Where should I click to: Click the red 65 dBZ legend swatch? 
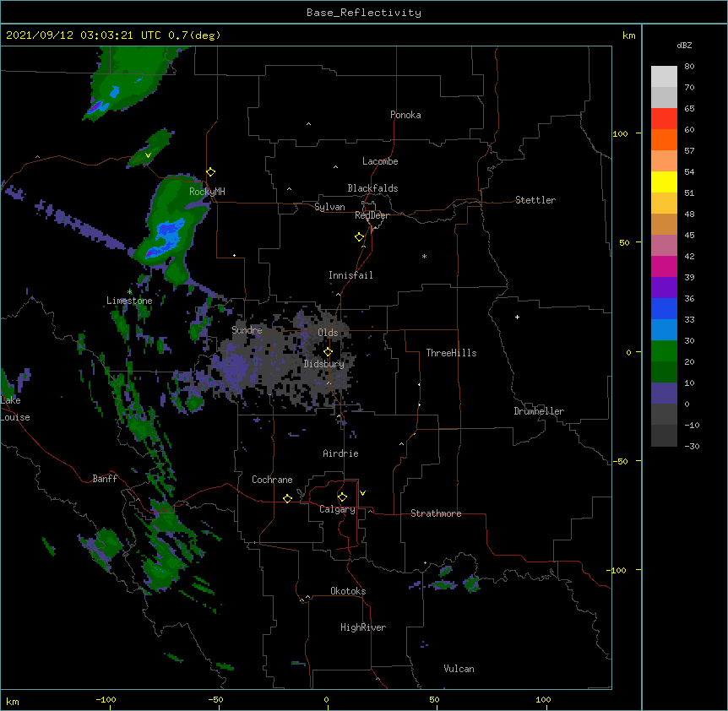[664, 118]
